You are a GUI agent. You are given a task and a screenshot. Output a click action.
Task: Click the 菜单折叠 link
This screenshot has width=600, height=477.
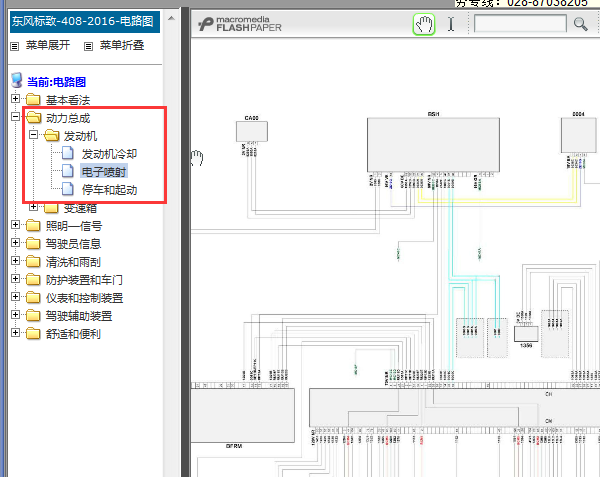[122, 46]
